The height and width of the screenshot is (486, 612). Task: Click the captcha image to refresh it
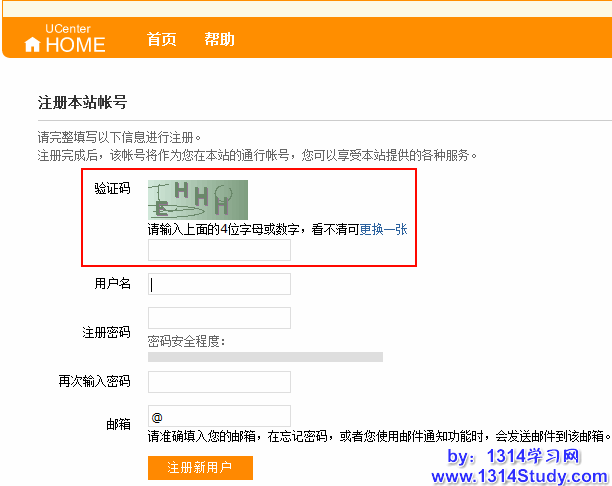(x=197, y=200)
